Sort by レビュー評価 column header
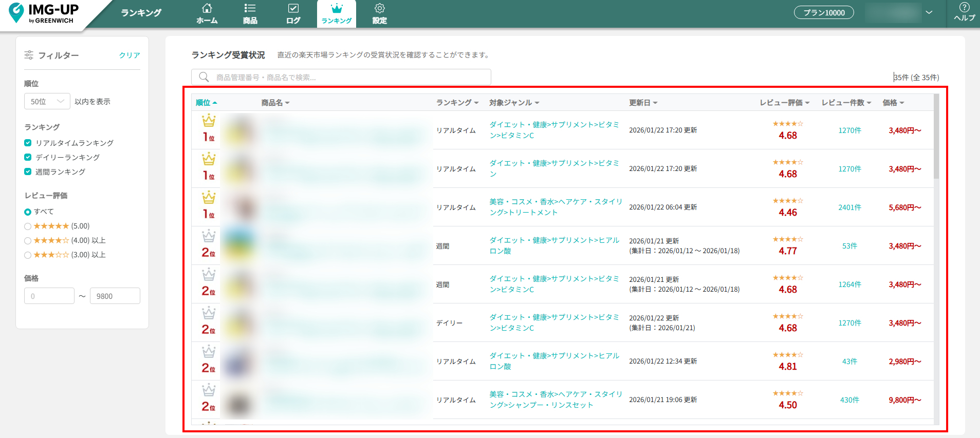The image size is (980, 438). [x=784, y=103]
